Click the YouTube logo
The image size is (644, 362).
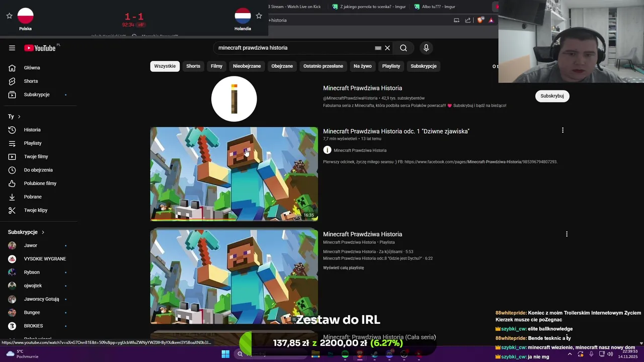(x=40, y=48)
